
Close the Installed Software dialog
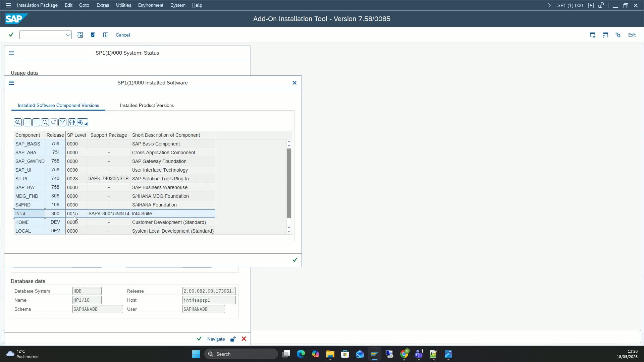pos(294,83)
